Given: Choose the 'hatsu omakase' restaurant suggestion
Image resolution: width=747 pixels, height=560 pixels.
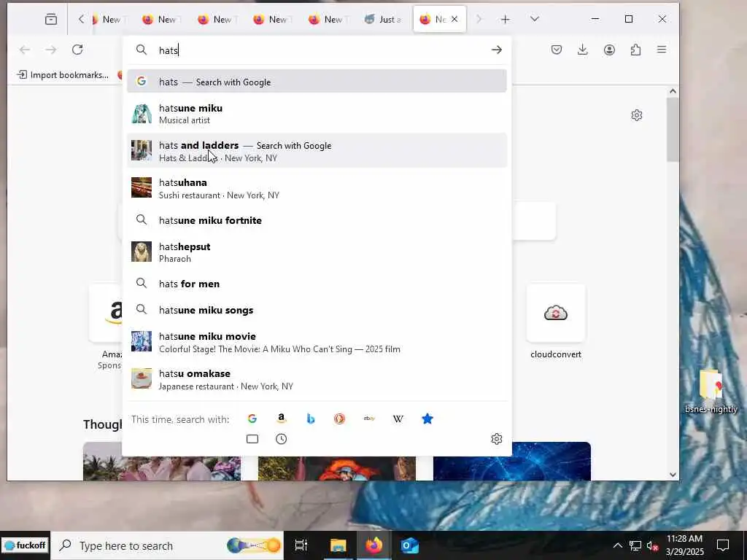Looking at the screenshot, I should tap(317, 379).
